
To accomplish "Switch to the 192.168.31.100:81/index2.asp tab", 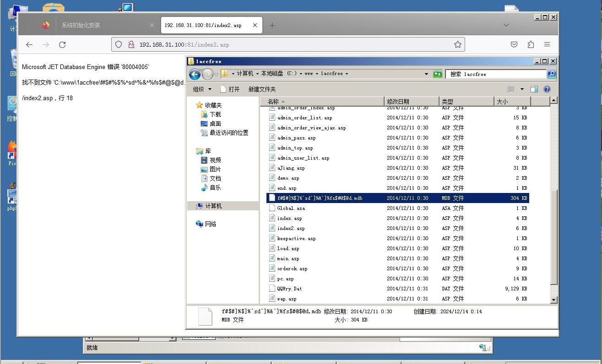I will (203, 25).
